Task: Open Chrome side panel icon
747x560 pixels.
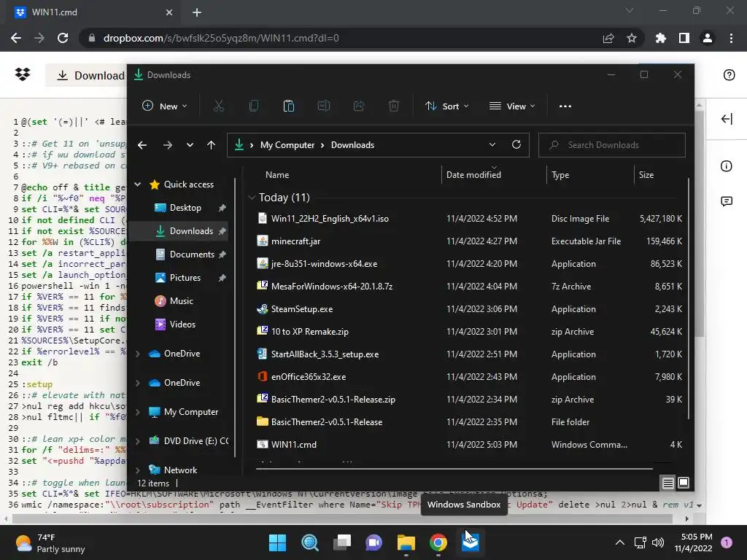Action: tap(684, 38)
